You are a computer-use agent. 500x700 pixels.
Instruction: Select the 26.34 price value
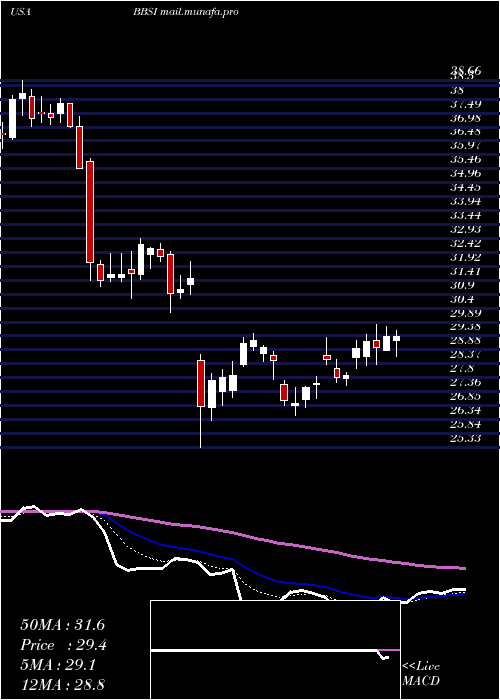(466, 410)
